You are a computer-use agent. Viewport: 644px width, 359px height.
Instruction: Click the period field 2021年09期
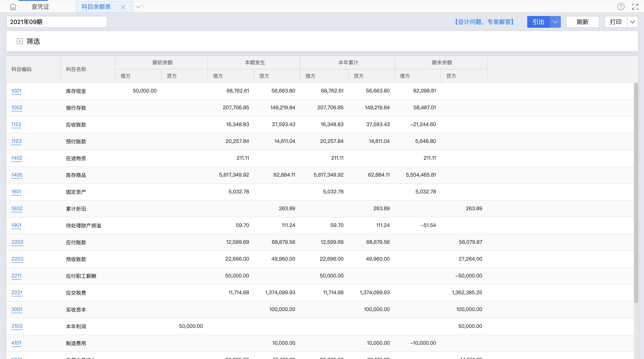click(57, 22)
